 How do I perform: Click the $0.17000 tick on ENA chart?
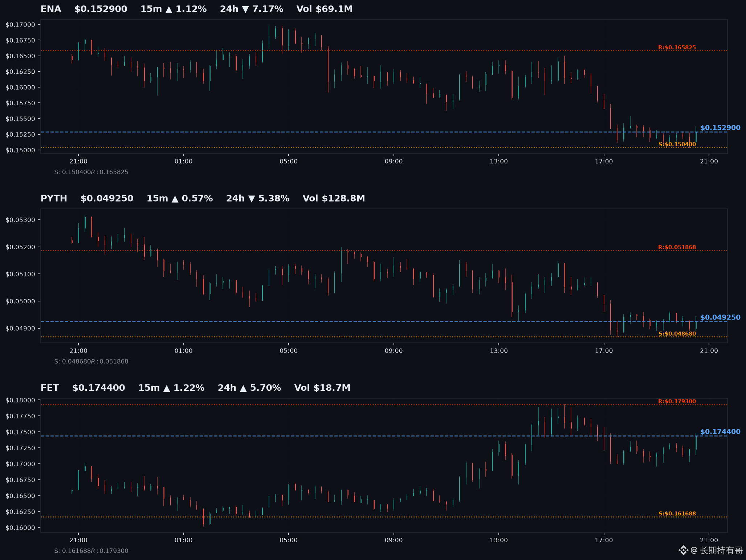coord(20,25)
